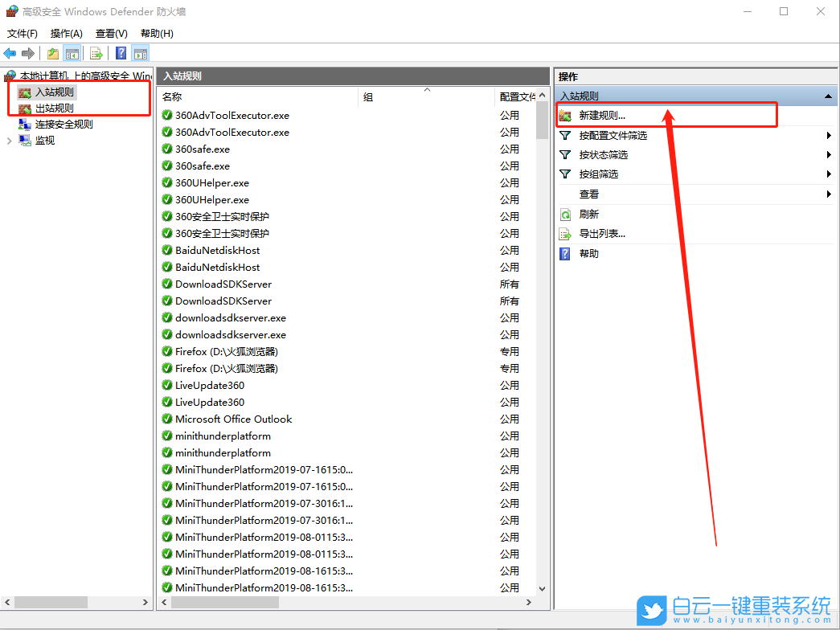Open the 查看(V) menu
The image size is (840, 630).
111,34
